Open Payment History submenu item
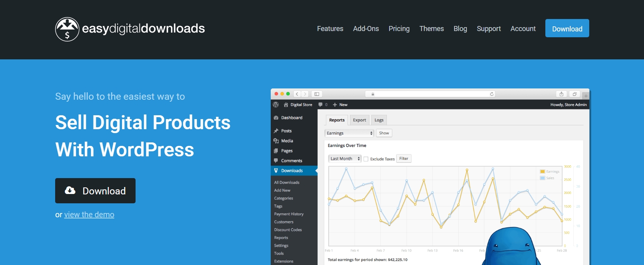This screenshot has height=265, width=644. (289, 214)
